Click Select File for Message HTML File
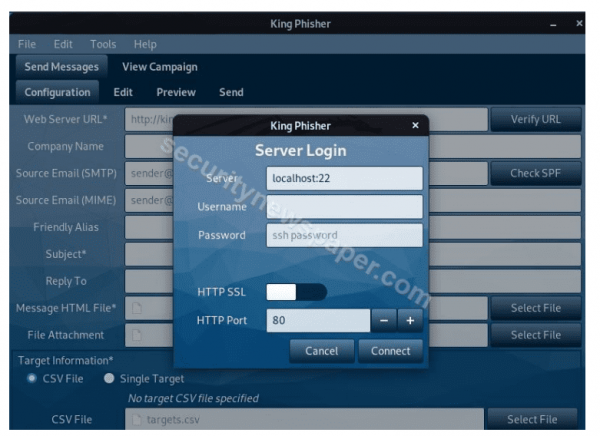The height and width of the screenshot is (436, 600). tap(535, 308)
